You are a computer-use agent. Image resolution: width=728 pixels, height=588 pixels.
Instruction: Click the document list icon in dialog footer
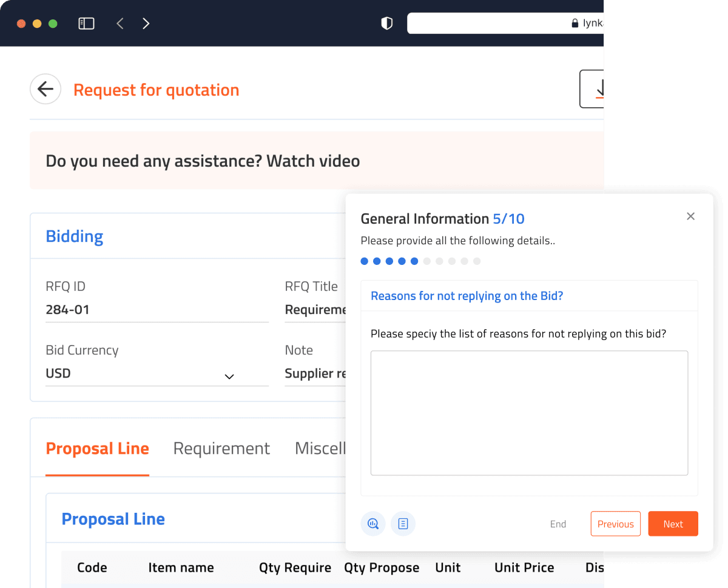coord(403,524)
